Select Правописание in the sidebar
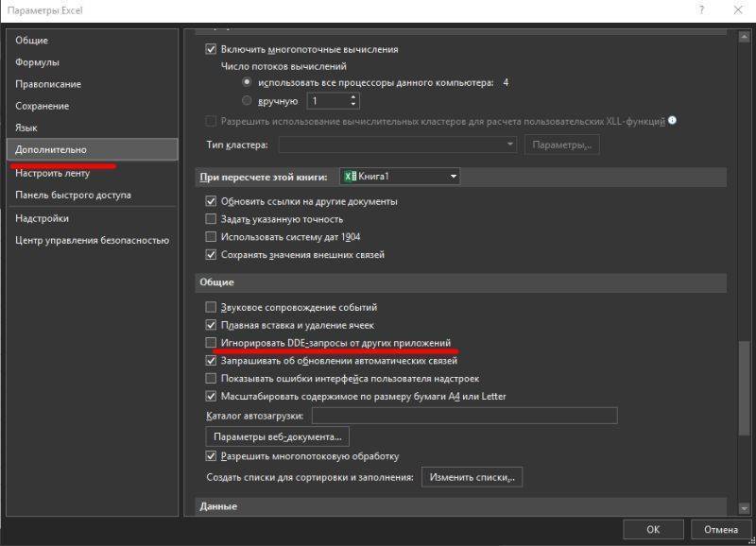756x546 pixels. tap(92, 84)
